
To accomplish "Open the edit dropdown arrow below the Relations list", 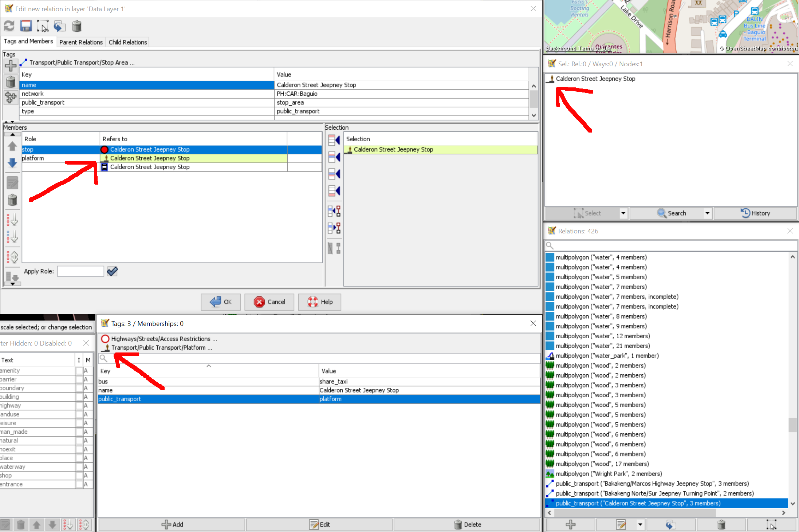I will 640,525.
